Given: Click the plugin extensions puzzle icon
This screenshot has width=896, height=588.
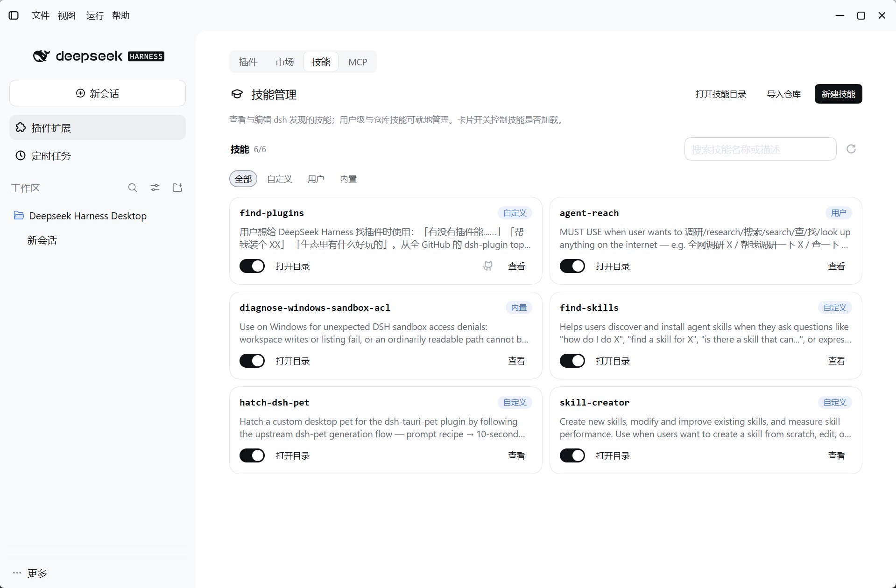Looking at the screenshot, I should (x=21, y=127).
